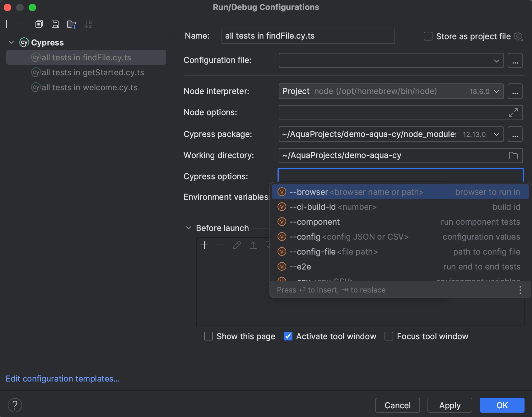Viewport: 532px width, 417px height.
Task: Pick the --e2e suggestion
Action: click(400, 267)
